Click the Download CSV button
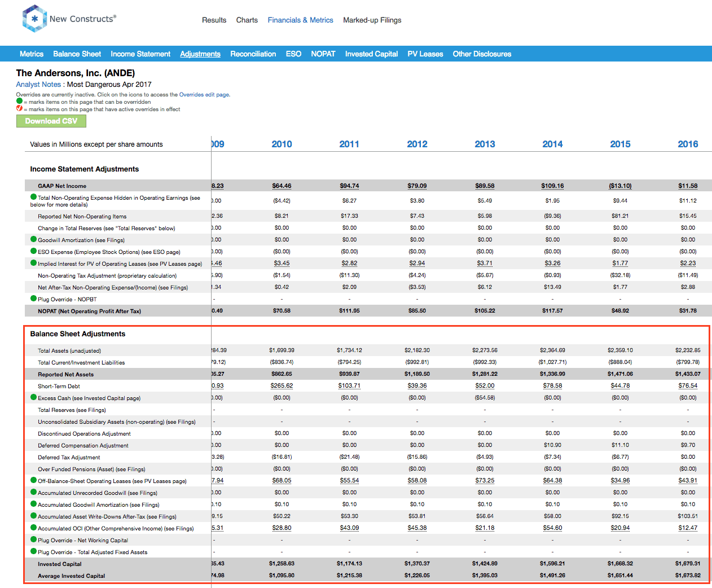Viewport: 712px width, 588px height. [51, 121]
